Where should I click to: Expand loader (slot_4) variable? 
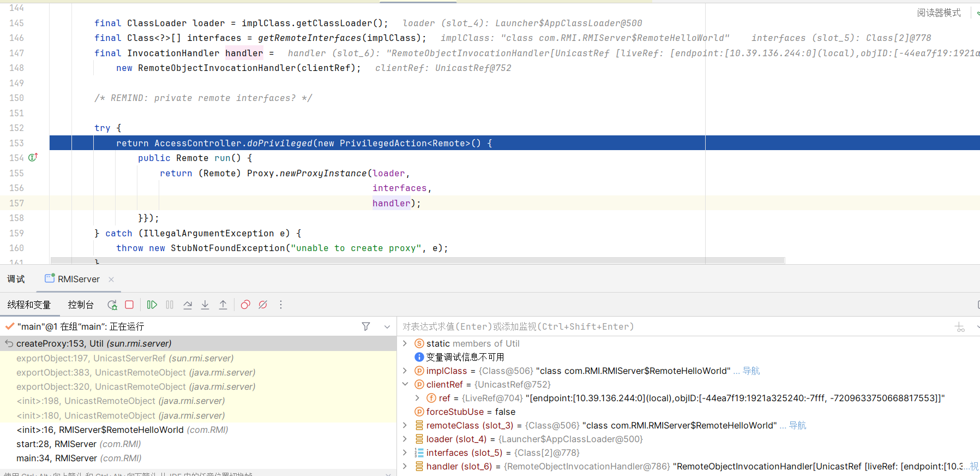click(x=405, y=439)
